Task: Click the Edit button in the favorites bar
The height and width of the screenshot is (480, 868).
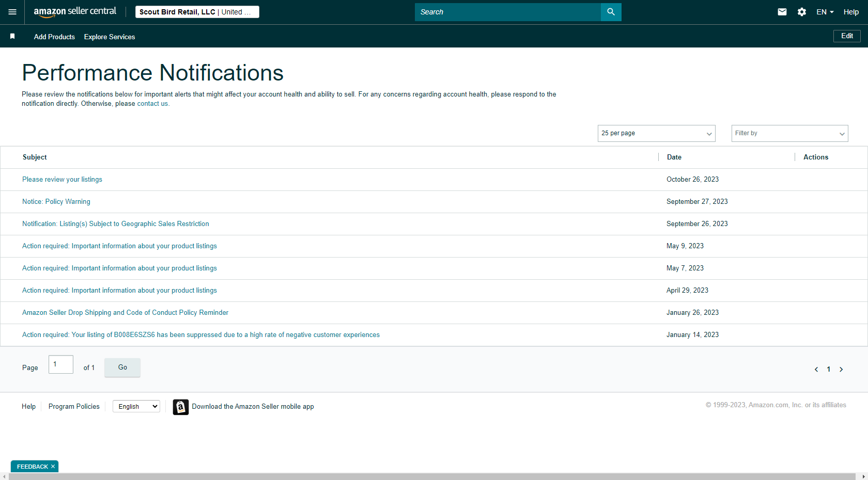Action: pyautogui.click(x=847, y=36)
